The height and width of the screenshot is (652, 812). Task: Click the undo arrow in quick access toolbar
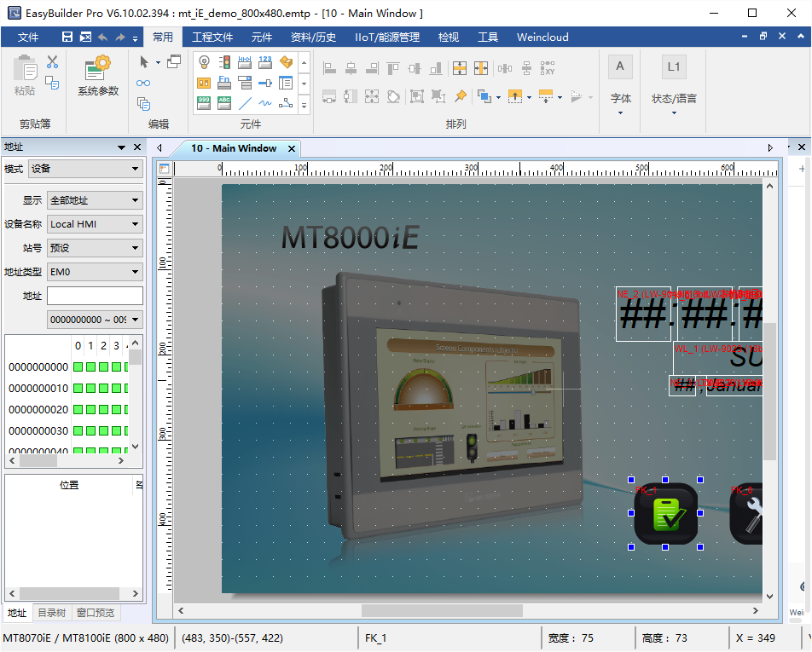[x=102, y=37]
